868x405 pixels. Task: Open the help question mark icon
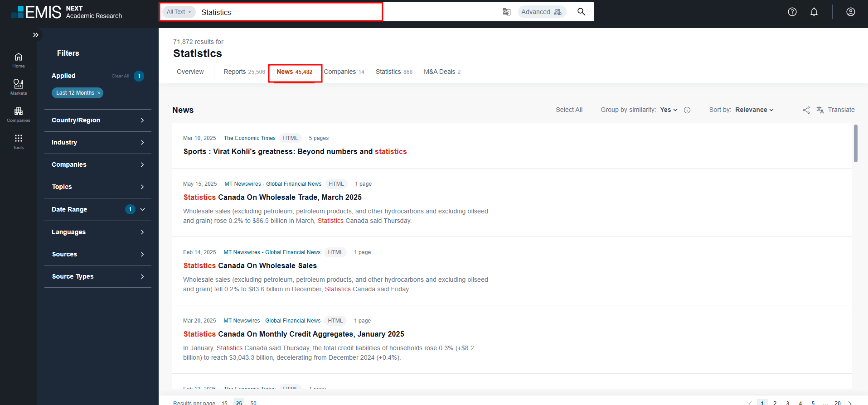(x=792, y=12)
